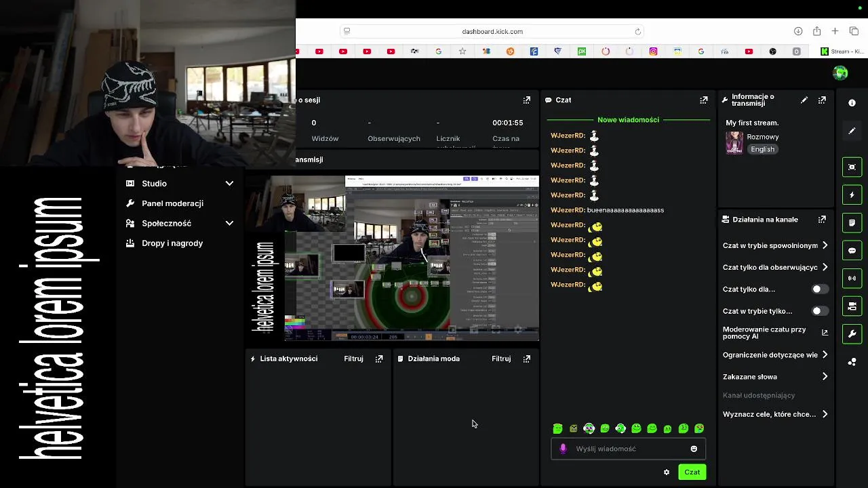Expand the Społeczność menu section
Viewport: 868px width, 488px height.
(180, 224)
